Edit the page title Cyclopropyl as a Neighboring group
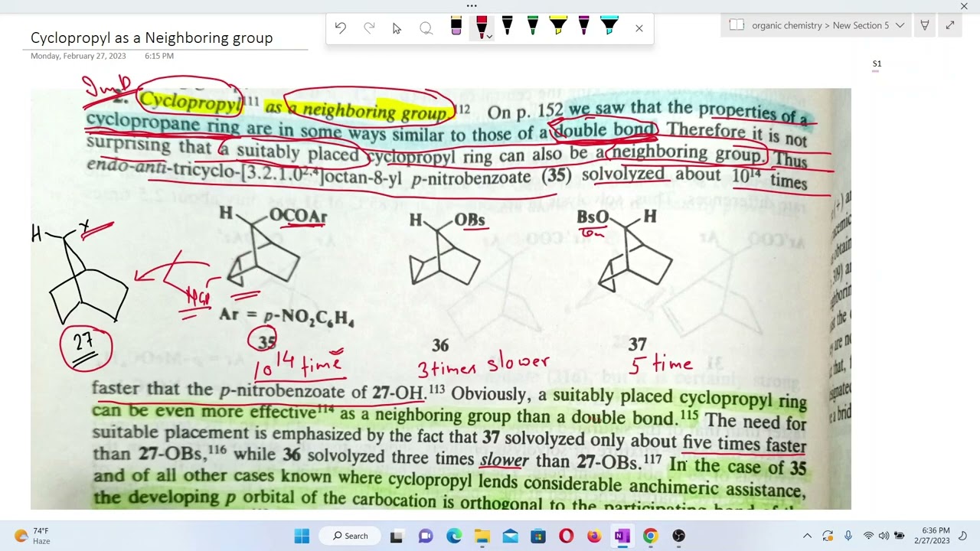Viewport: 980px width, 551px height. coord(152,37)
